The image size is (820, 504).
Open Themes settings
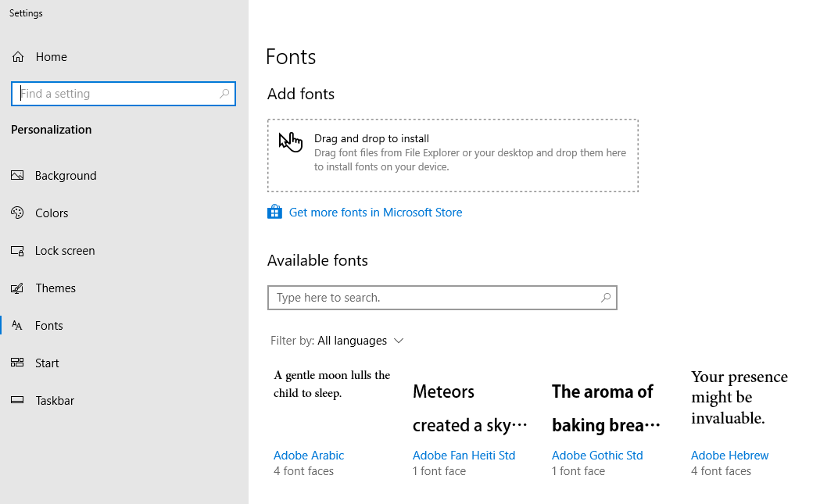56,288
